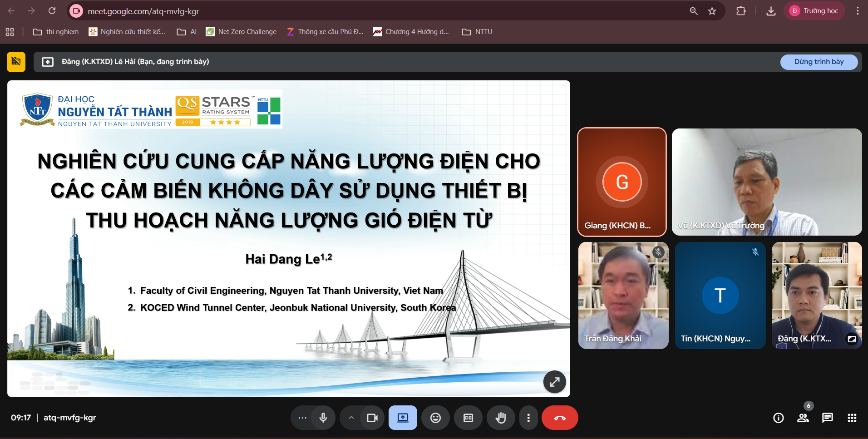
Task: Toggle the microphone on or off
Action: (x=323, y=418)
